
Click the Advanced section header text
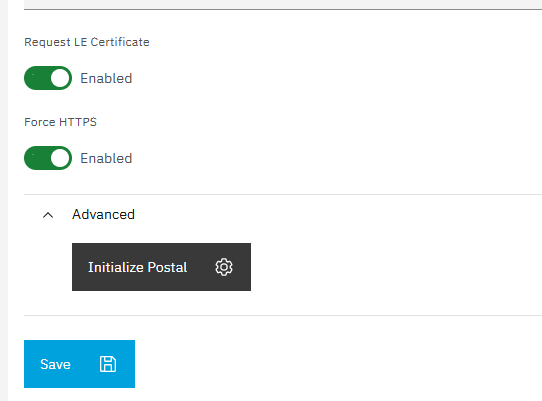point(103,214)
